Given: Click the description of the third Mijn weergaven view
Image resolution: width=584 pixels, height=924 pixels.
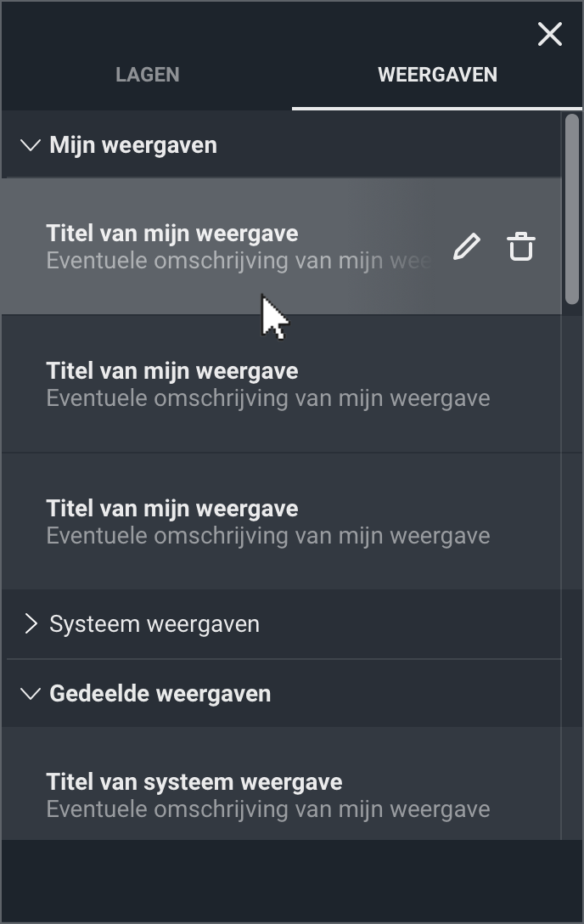Looking at the screenshot, I should pyautogui.click(x=268, y=536).
